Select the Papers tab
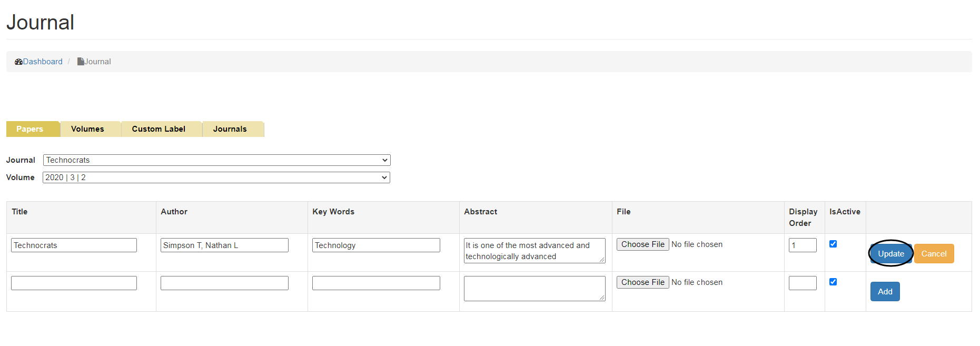 [30, 129]
